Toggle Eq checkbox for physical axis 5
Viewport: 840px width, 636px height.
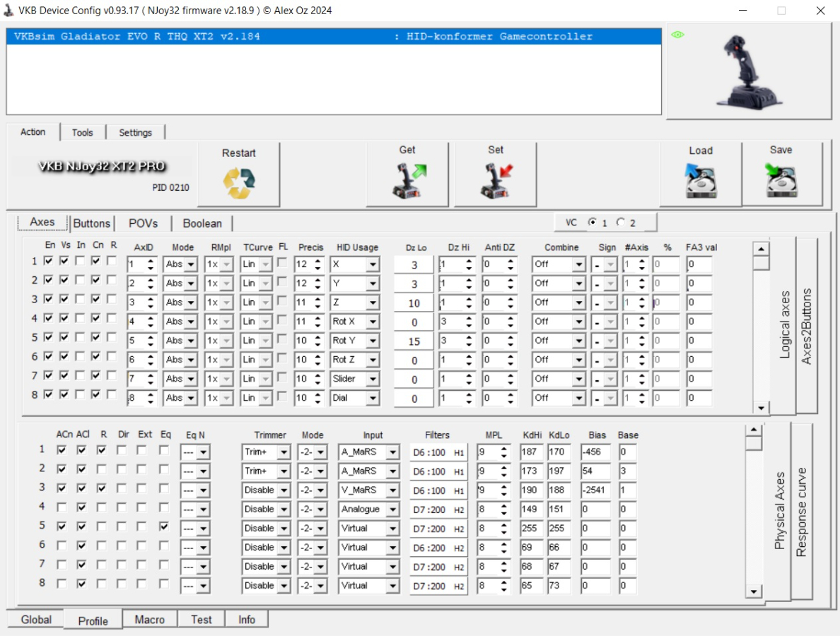coord(164,526)
